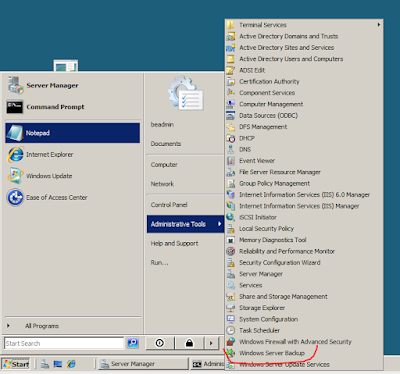Click the lock computer button
400x374 pixels.
[x=189, y=343]
